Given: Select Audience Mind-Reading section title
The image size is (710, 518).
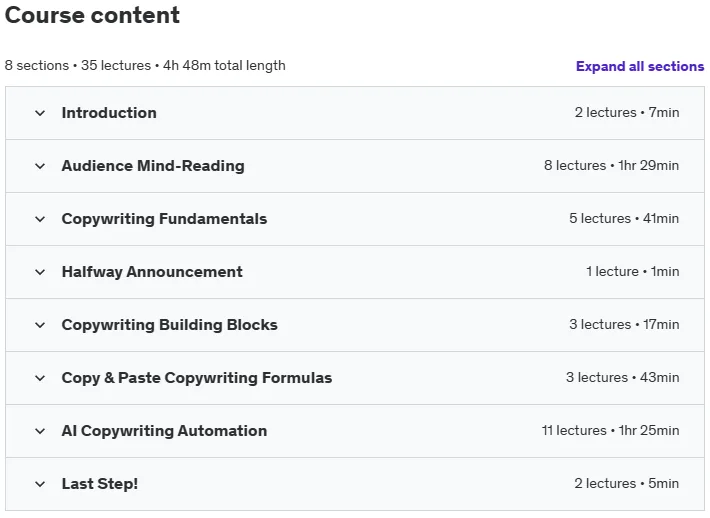Looking at the screenshot, I should click(x=153, y=166).
